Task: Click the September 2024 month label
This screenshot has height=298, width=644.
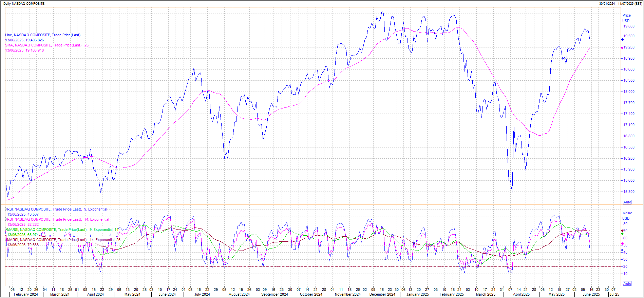Action: point(274,294)
